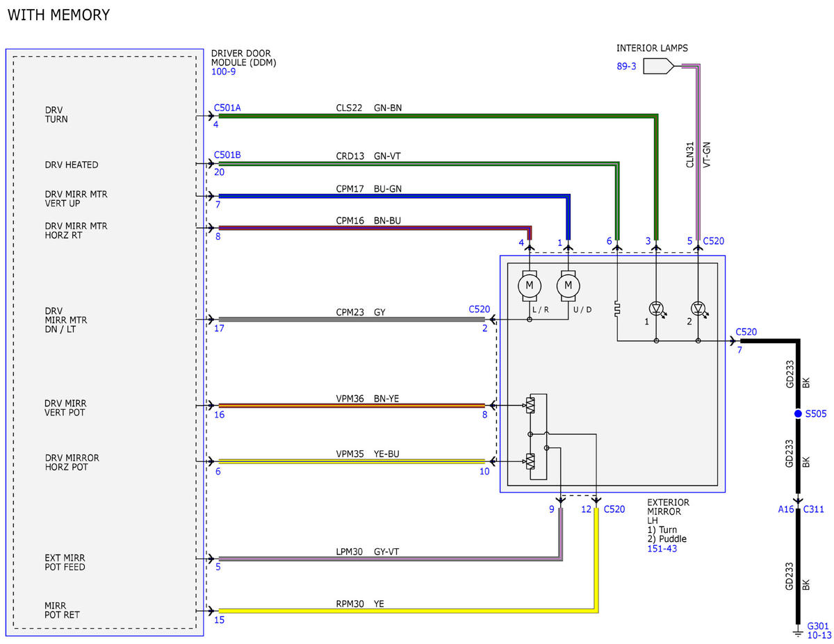Select the "DRV MIRR VERT POT" label
834x644 pixels.
66,408
